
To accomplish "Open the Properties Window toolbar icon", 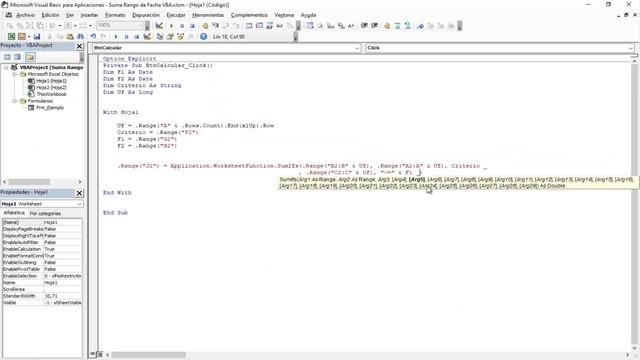I will (170, 37).
